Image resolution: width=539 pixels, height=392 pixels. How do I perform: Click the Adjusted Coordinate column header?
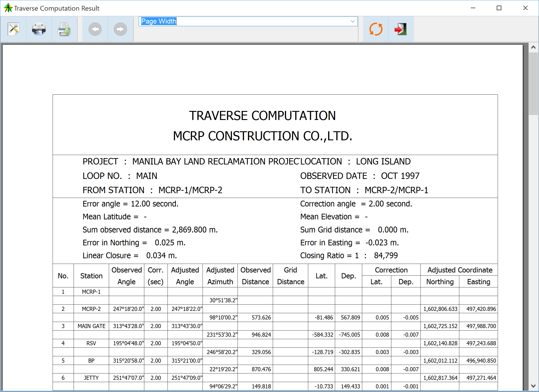(x=460, y=270)
